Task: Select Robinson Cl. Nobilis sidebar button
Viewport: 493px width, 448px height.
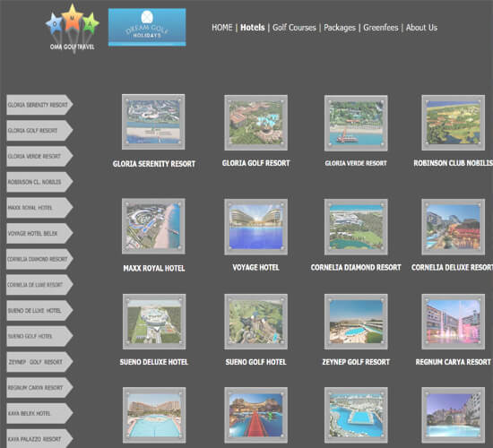Action: [39, 182]
